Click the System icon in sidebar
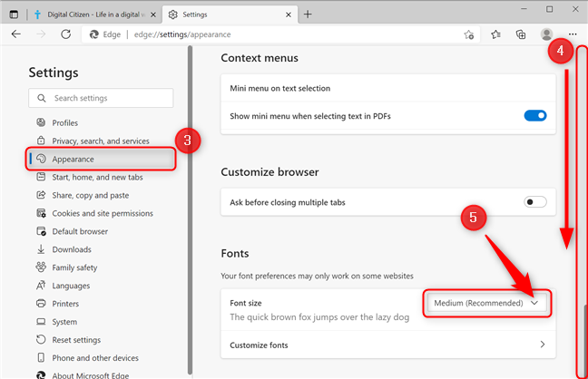Image resolution: width=588 pixels, height=379 pixels. coord(41,322)
